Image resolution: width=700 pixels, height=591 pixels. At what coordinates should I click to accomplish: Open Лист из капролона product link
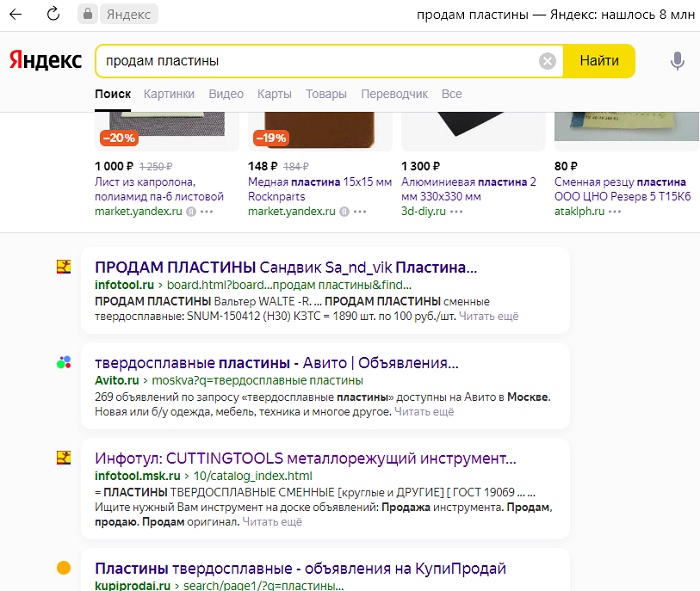tap(159, 189)
